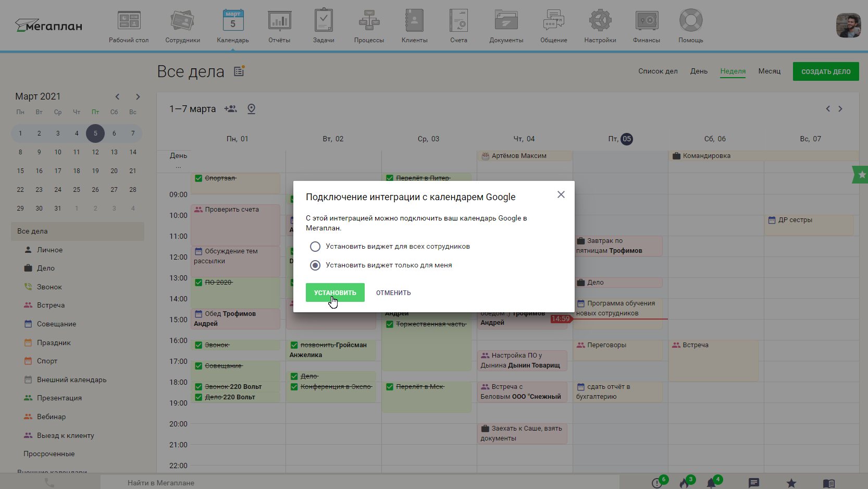Open Финансы safe icon

(647, 21)
